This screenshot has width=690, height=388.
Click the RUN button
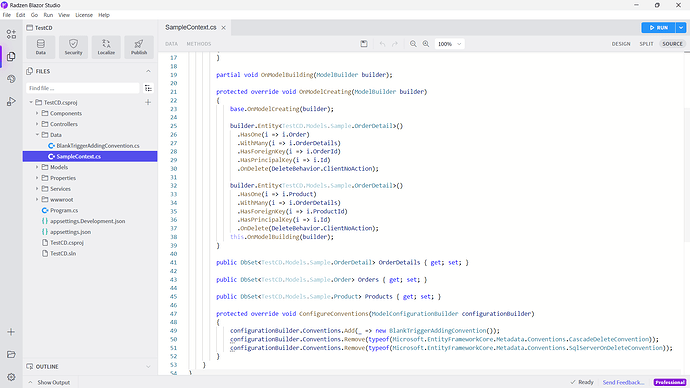[x=658, y=28]
